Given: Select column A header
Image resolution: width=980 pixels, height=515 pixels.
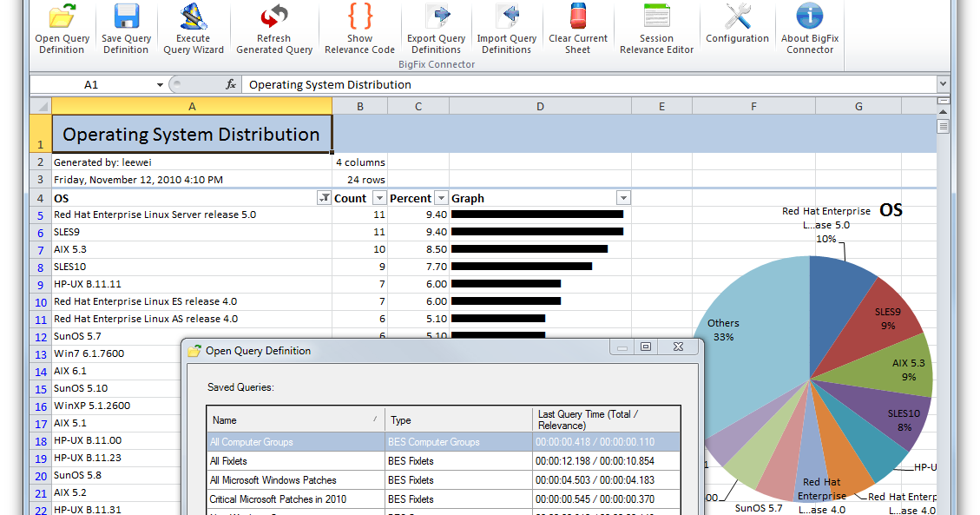Looking at the screenshot, I should click(x=192, y=106).
